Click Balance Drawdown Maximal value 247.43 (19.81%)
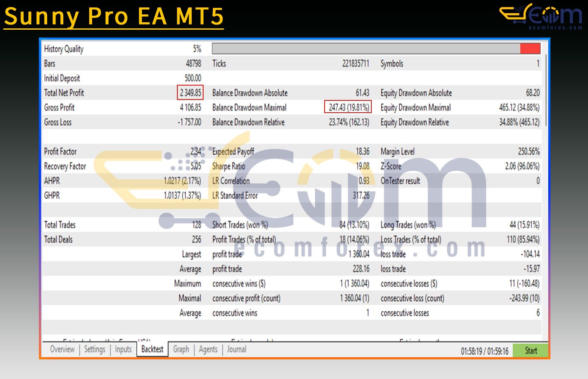The height and width of the screenshot is (379, 588). point(349,107)
